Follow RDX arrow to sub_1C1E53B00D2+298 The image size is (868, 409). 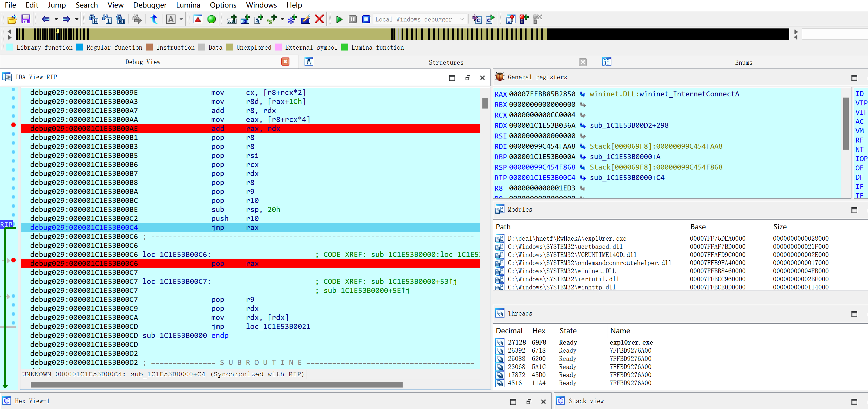tap(583, 126)
